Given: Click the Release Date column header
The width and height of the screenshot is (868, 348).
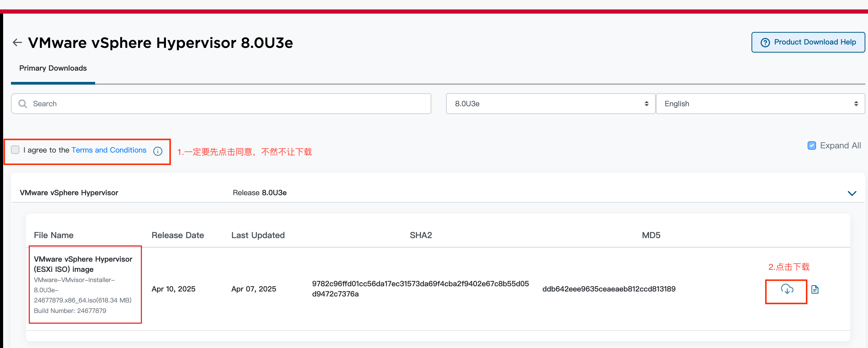Looking at the screenshot, I should pos(178,235).
